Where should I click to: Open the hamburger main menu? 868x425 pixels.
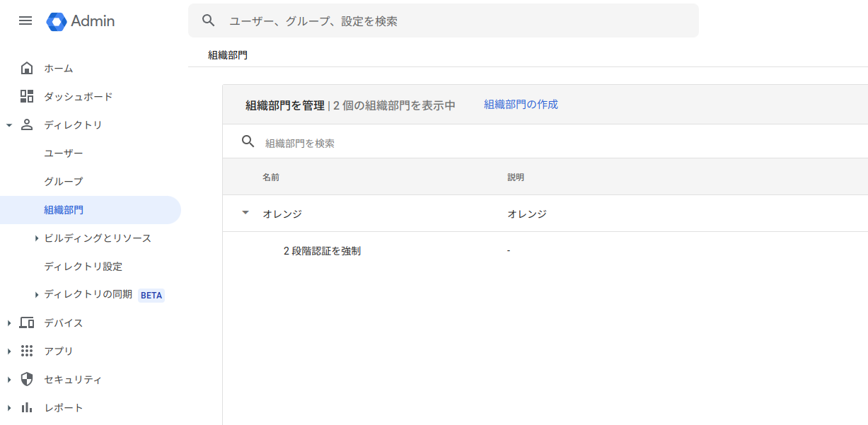(25, 21)
